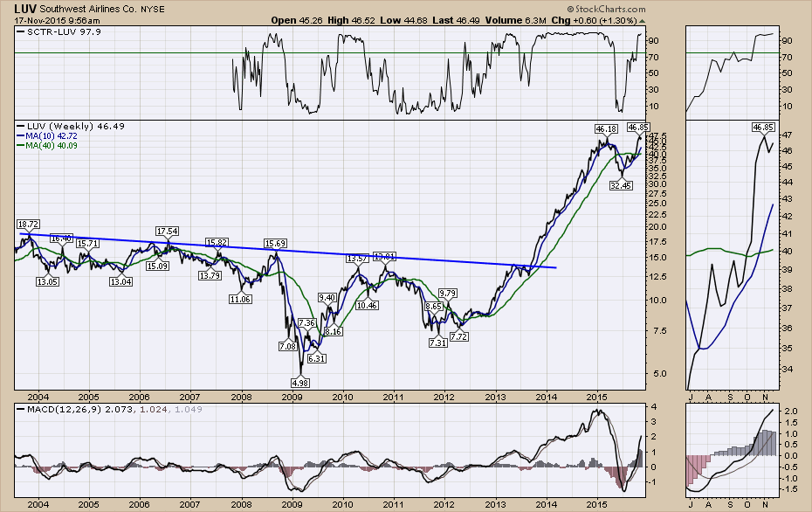
Task: Click the 13.04 trough price label
Action: [x=120, y=281]
